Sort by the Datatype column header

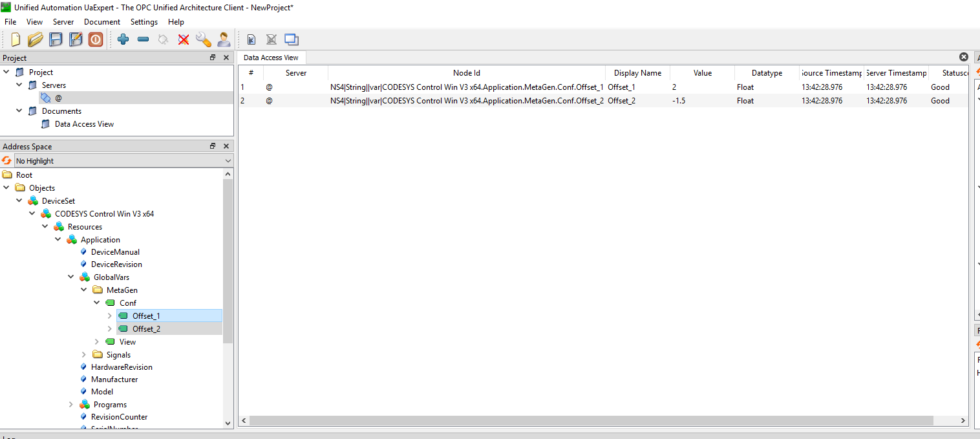(767, 73)
